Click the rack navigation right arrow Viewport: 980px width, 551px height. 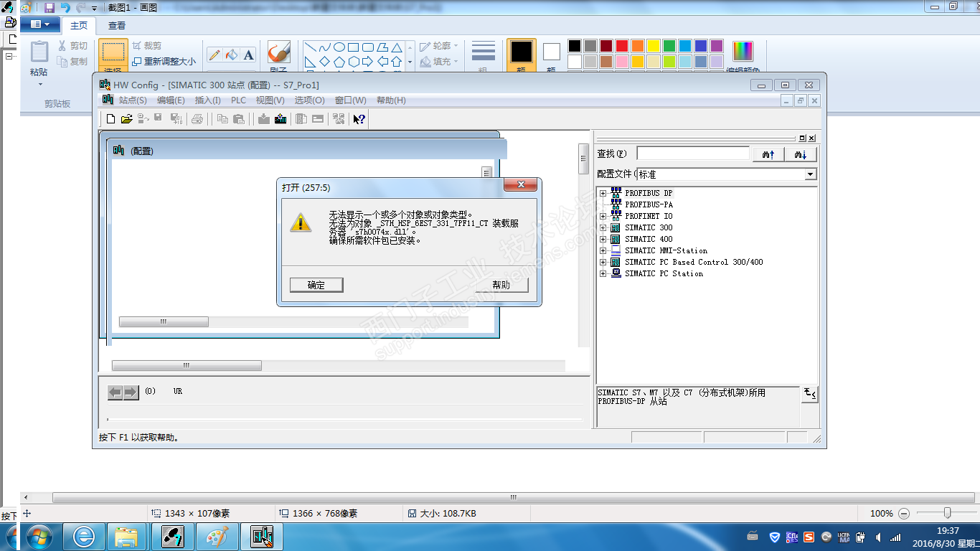131,392
